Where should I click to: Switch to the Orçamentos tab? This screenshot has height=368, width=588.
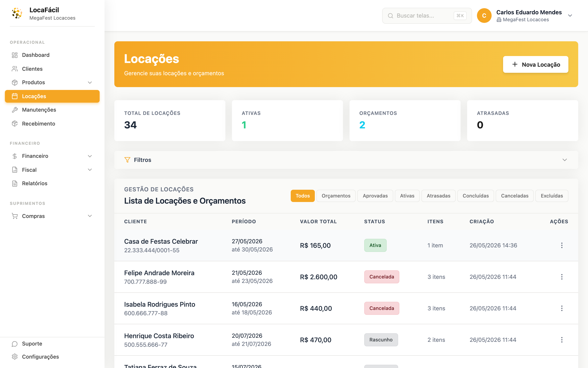click(x=336, y=196)
